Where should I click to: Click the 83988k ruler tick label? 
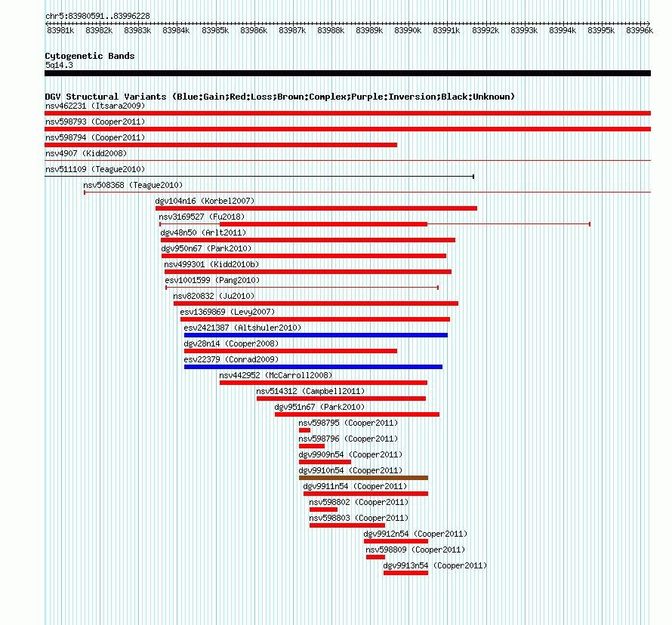331,30
